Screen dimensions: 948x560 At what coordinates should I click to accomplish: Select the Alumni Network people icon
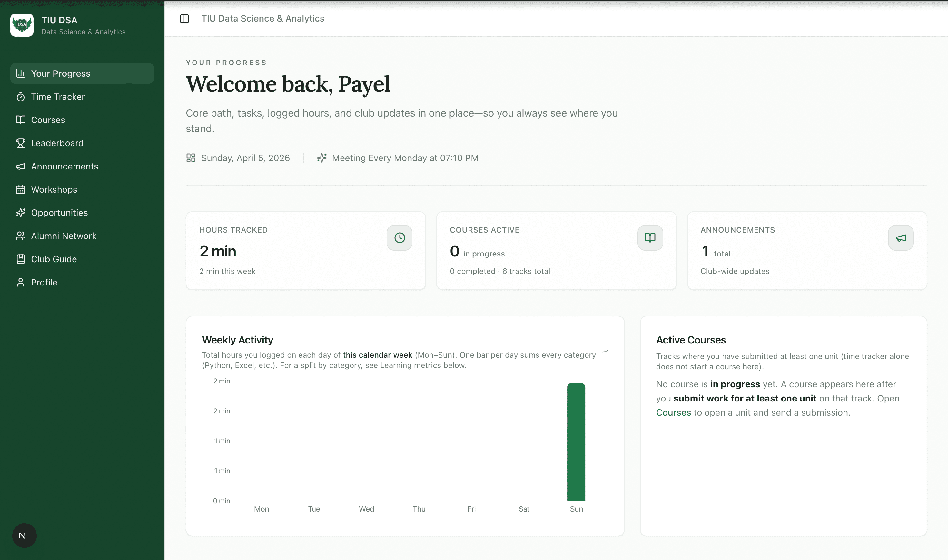coord(21,236)
